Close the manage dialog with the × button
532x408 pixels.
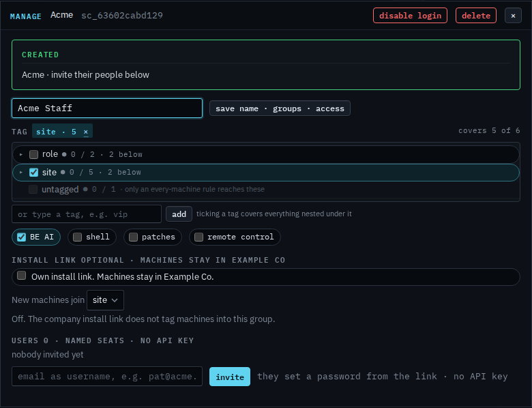tap(513, 16)
